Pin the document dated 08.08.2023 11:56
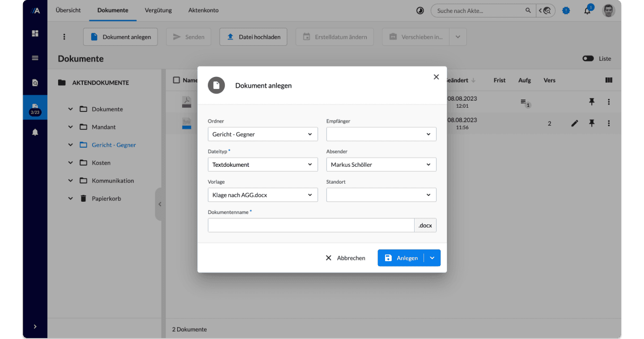 (x=592, y=123)
